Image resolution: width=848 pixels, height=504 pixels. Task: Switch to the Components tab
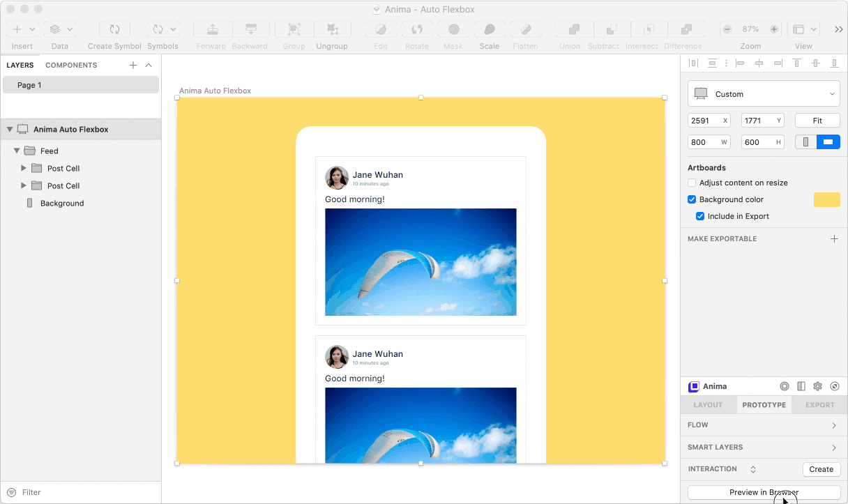click(71, 66)
